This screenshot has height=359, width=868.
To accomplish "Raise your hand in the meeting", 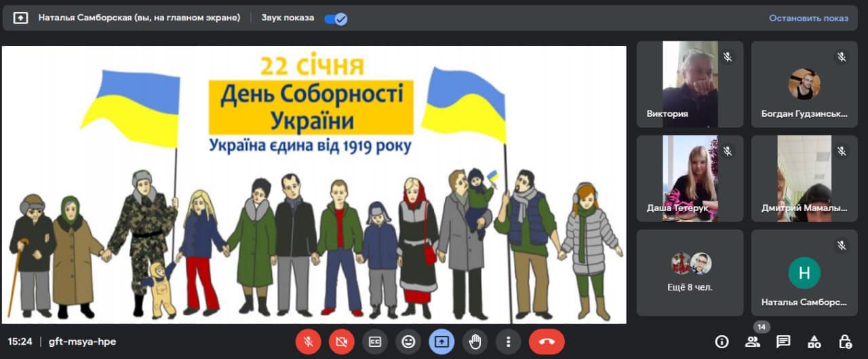I will pos(475,342).
